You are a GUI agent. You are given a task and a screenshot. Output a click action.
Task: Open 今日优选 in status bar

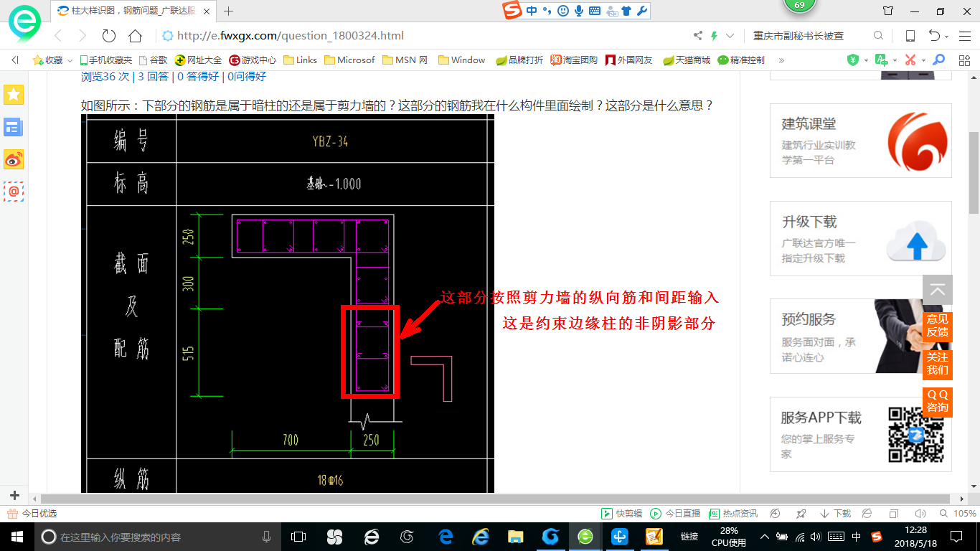pos(32,514)
